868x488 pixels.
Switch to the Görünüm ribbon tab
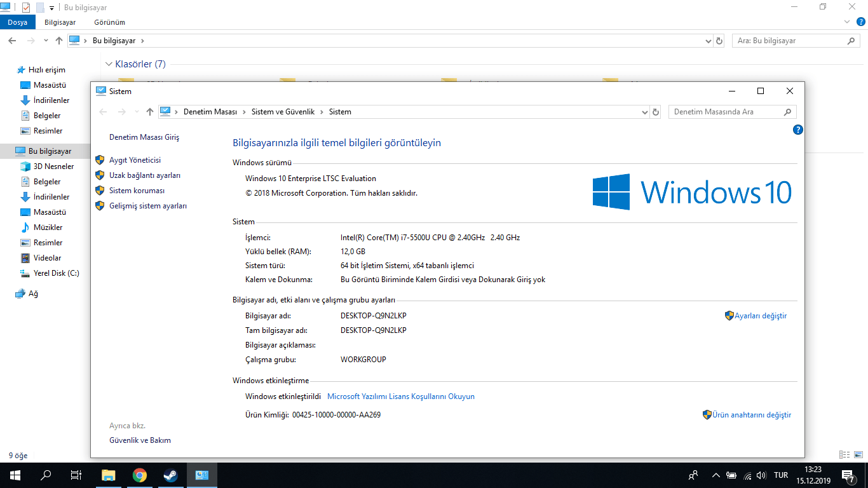109,22
